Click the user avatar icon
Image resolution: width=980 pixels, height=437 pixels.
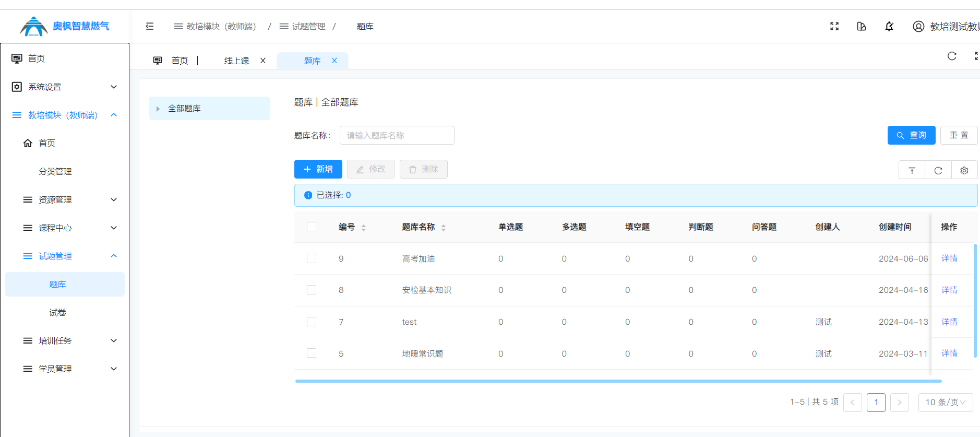[x=918, y=26]
